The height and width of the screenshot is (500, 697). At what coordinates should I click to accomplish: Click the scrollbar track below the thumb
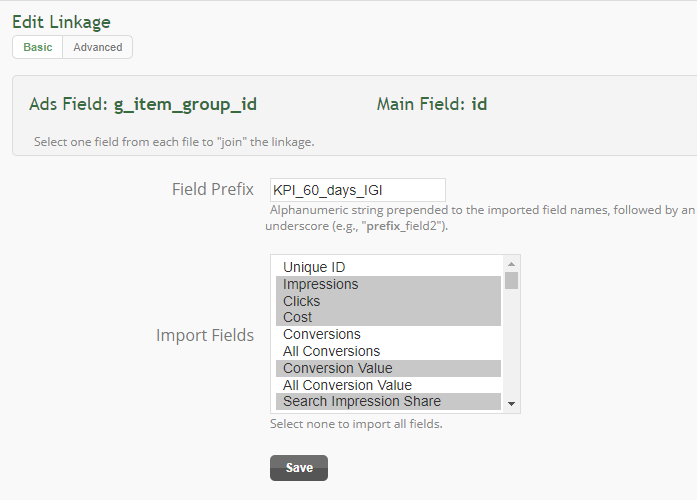click(x=511, y=342)
